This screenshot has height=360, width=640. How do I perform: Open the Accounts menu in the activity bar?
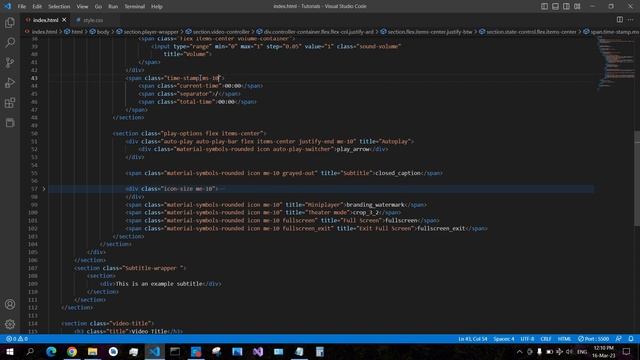pyautogui.click(x=10, y=304)
